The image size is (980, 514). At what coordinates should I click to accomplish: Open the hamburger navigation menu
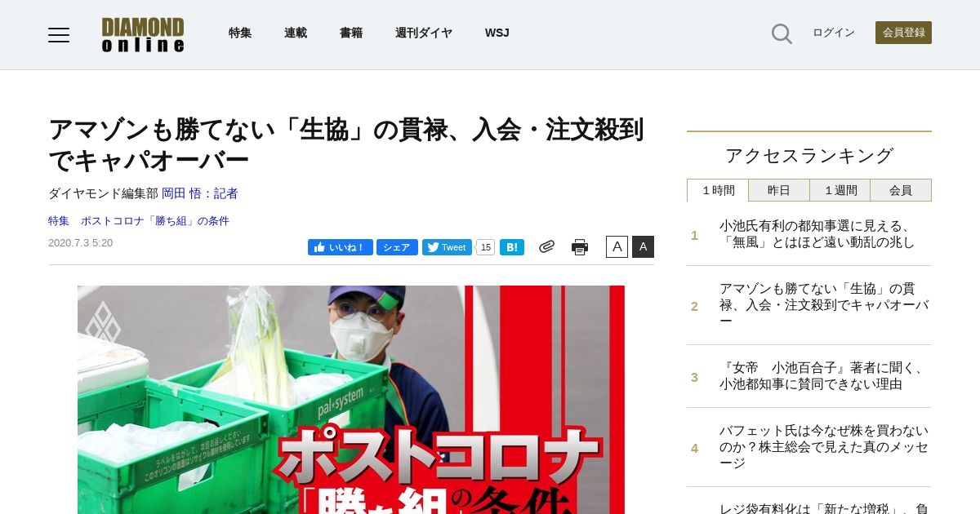click(59, 34)
